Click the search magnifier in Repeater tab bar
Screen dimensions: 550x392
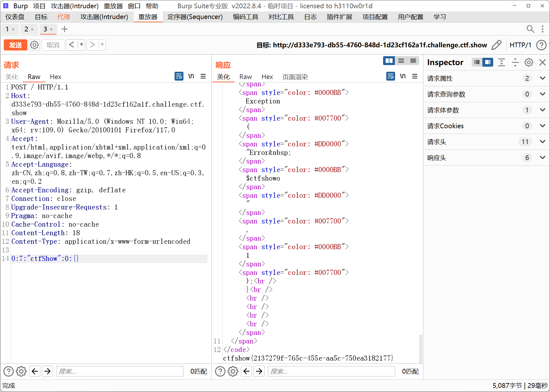tap(530, 29)
